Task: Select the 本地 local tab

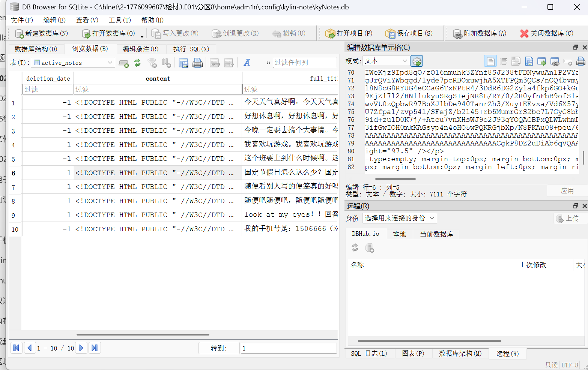Action: (x=399, y=234)
